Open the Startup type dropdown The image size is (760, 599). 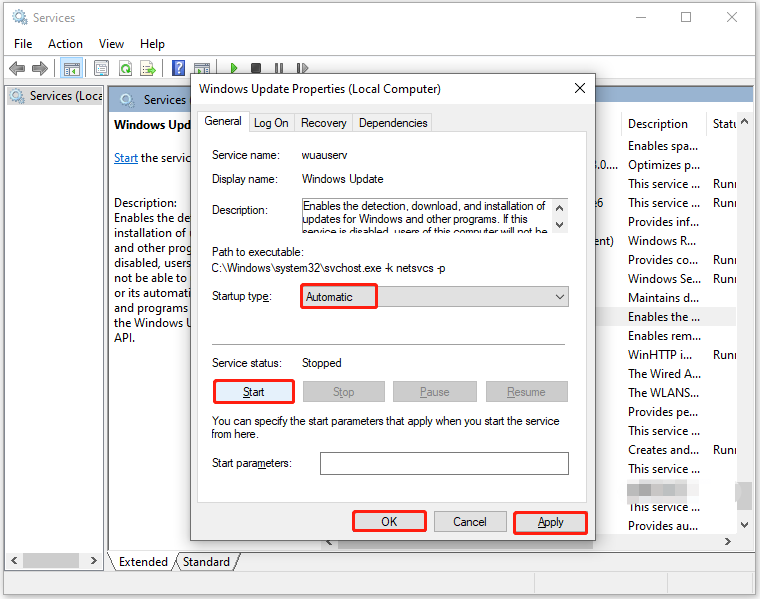pos(435,297)
